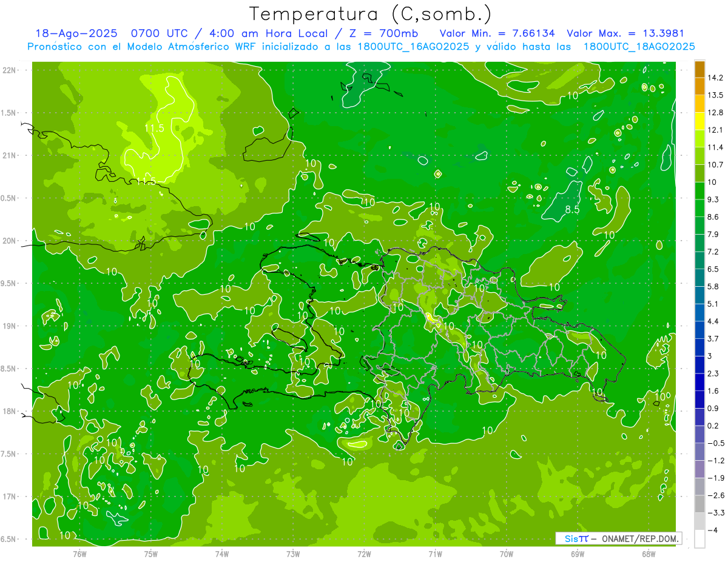Click the '68W' longitude axis label

(x=649, y=554)
